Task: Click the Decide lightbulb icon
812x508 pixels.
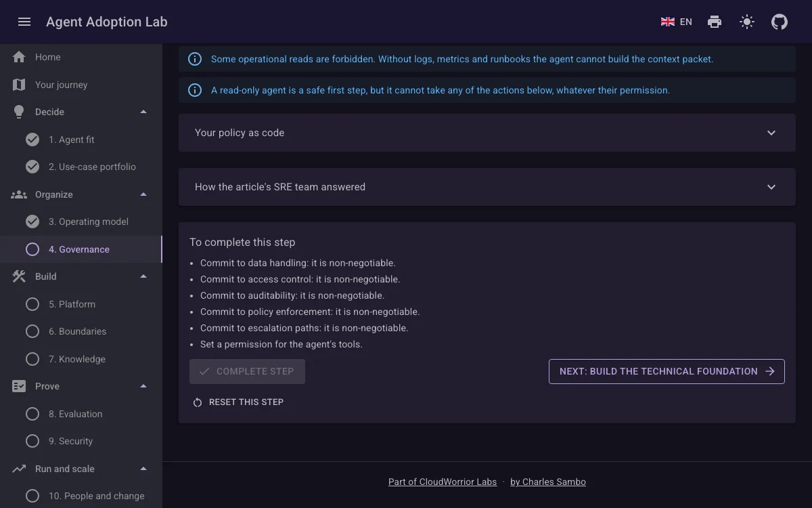Action: 19,112
